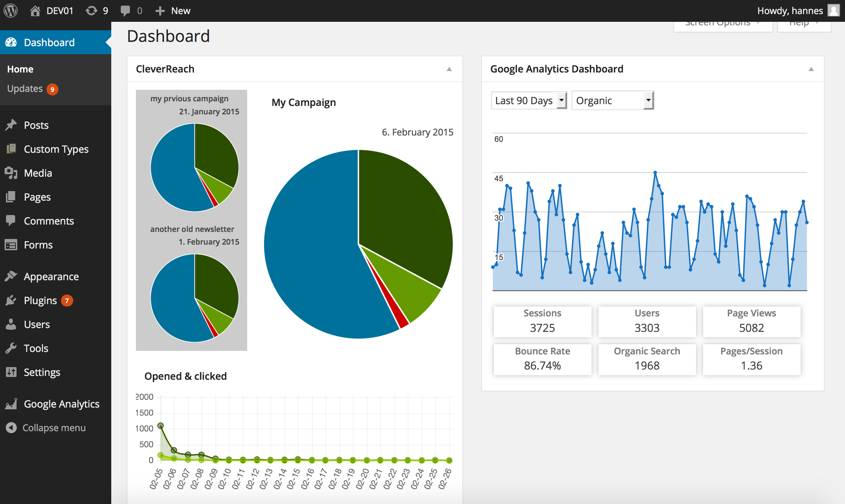Click the Organic Search 1968 stat box

[x=647, y=359]
